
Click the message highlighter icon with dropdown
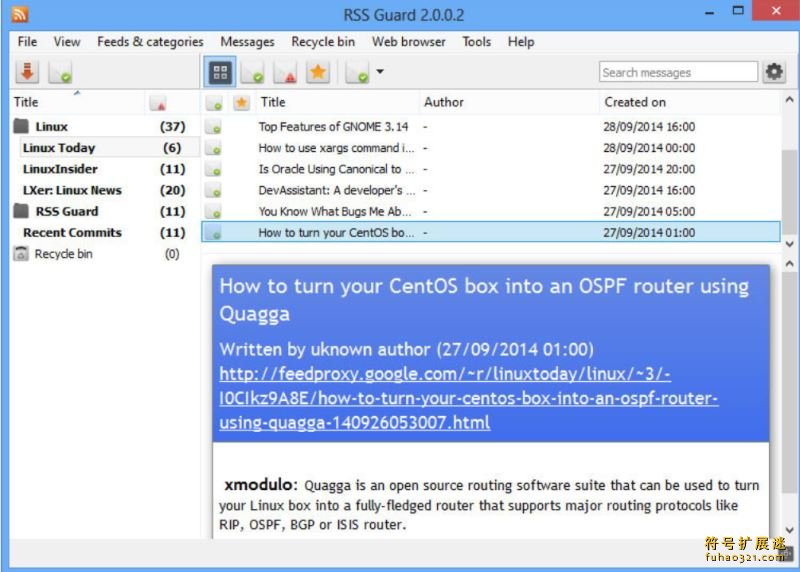click(x=357, y=72)
